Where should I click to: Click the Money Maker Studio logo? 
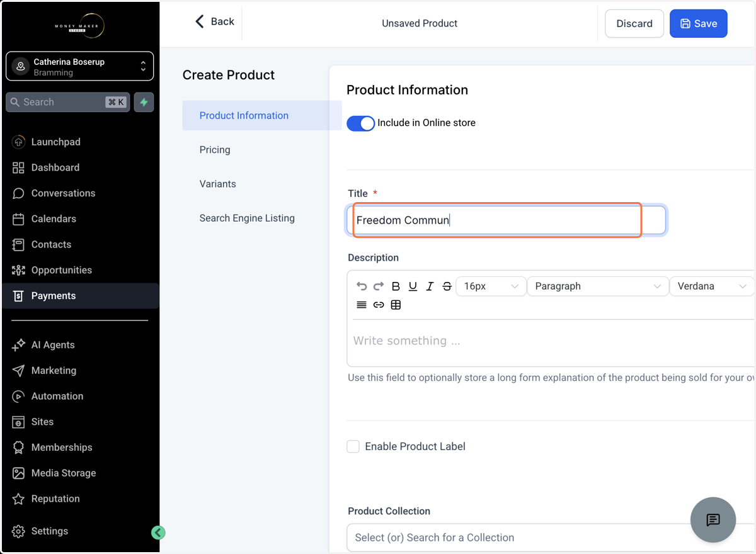pyautogui.click(x=79, y=26)
